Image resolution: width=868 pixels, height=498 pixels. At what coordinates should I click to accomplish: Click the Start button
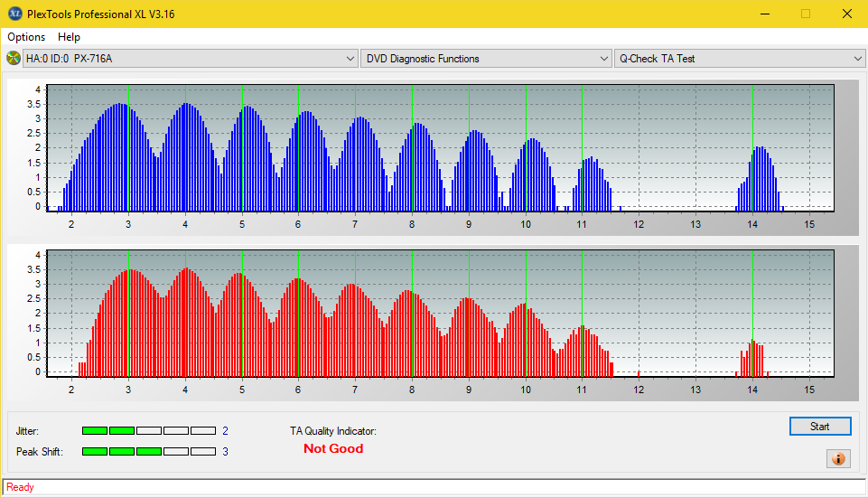[820, 426]
